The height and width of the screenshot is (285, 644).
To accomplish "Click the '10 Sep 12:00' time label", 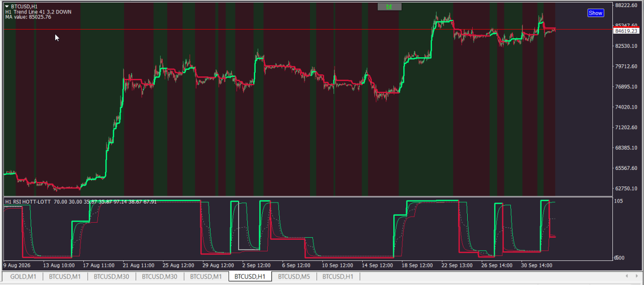I will pyautogui.click(x=337, y=265).
